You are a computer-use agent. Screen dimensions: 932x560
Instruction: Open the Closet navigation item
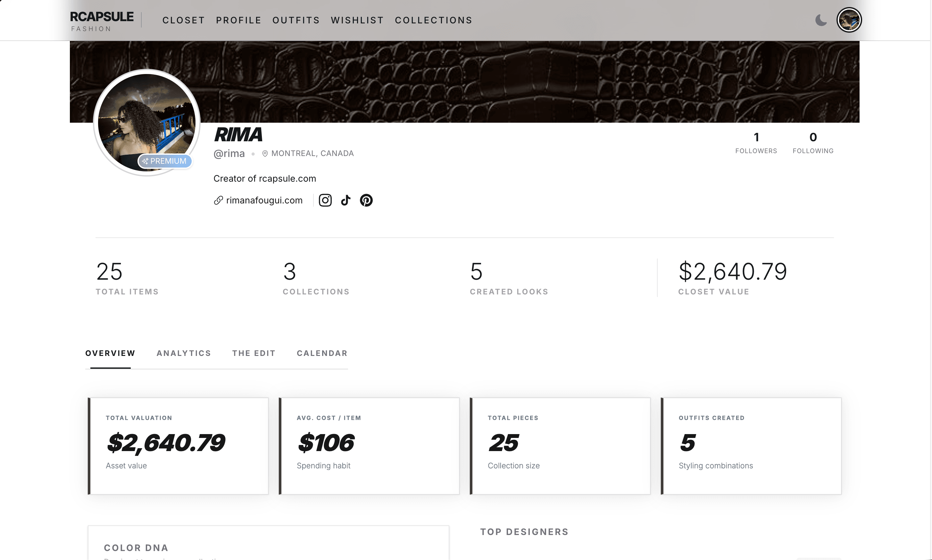point(183,21)
